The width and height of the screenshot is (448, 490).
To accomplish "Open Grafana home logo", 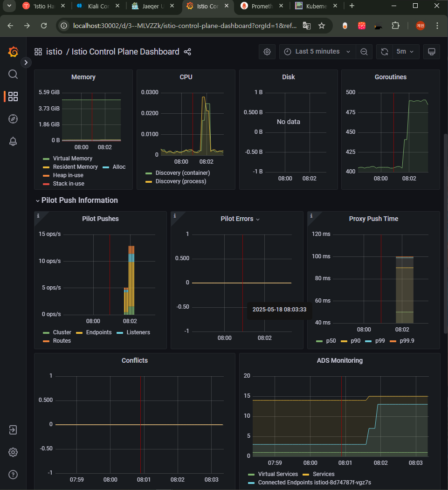I will click(x=13, y=52).
